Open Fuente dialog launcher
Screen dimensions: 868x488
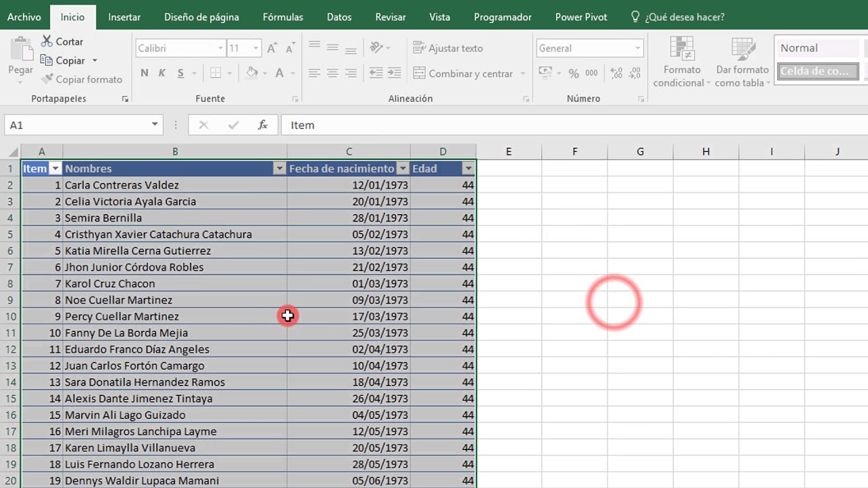(x=294, y=99)
